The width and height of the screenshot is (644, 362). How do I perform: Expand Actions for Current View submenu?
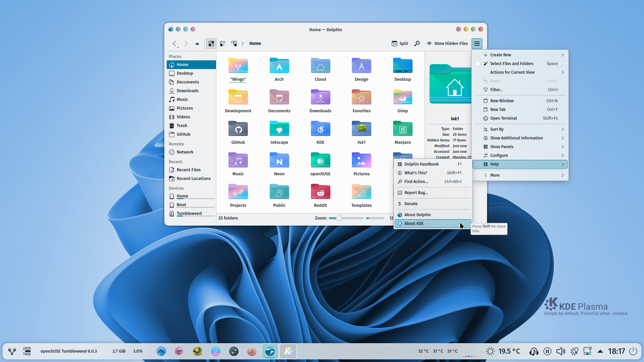point(520,72)
